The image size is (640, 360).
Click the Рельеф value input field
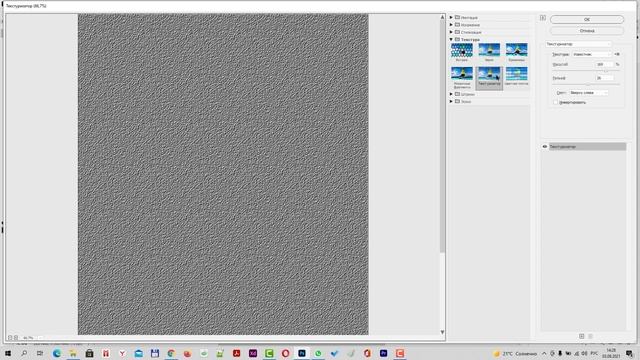click(x=604, y=78)
